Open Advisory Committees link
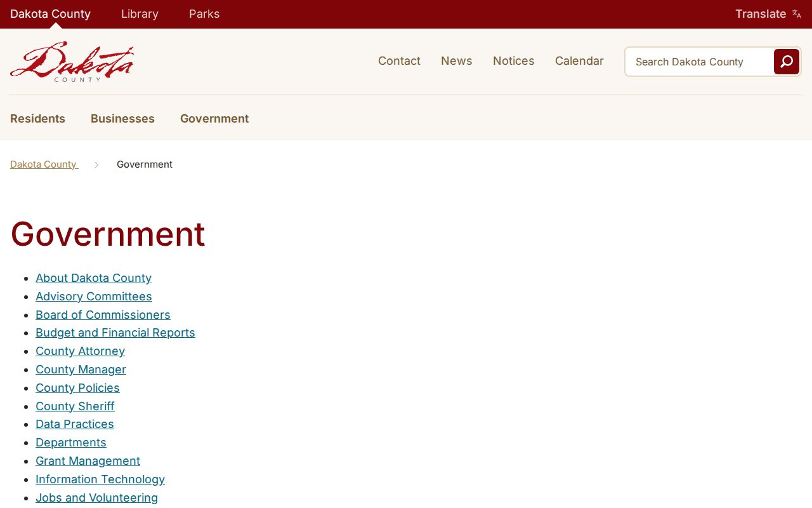 click(94, 297)
